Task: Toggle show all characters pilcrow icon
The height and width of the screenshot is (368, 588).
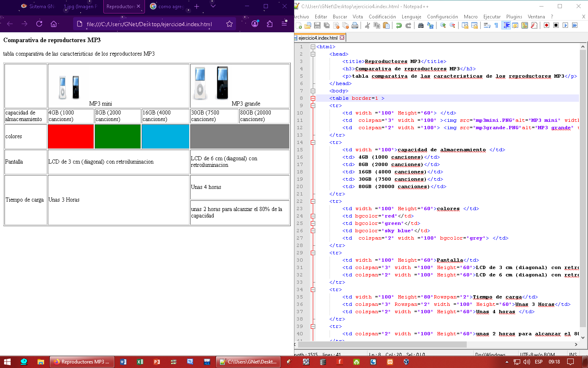Action: 496,25
